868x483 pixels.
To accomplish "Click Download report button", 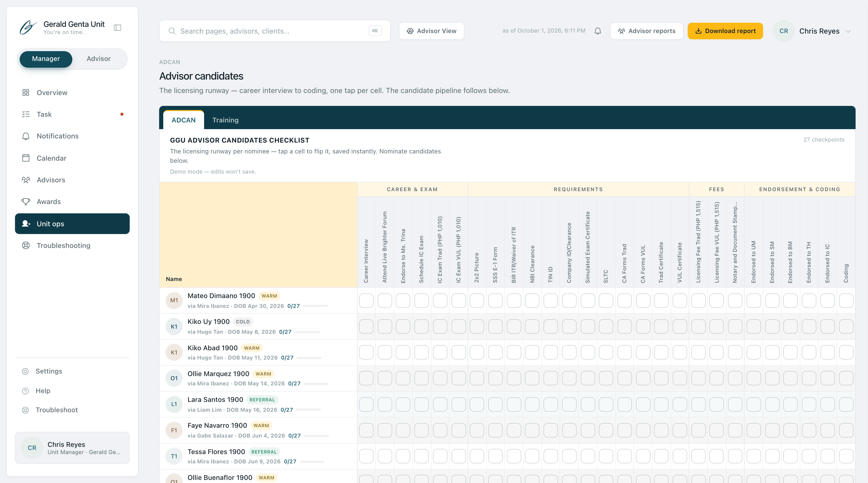I will pyautogui.click(x=725, y=31).
